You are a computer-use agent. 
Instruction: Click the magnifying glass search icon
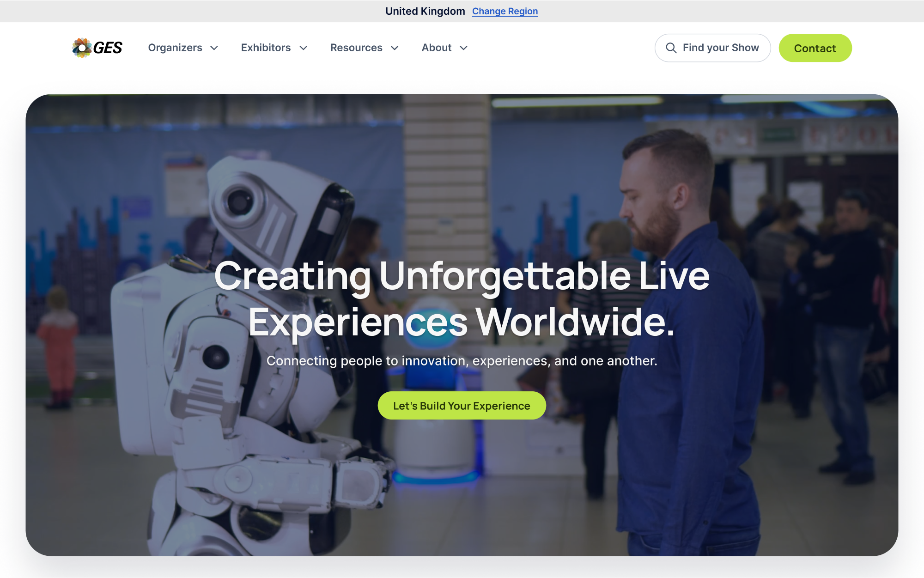pos(671,48)
